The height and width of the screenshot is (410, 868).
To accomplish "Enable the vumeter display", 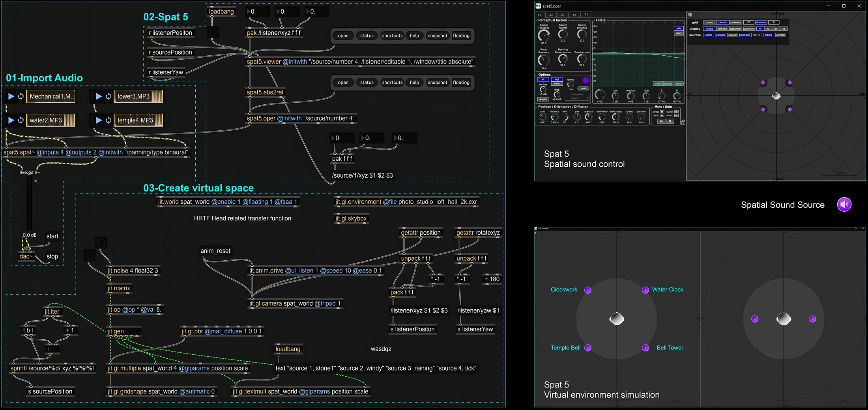I will (781, 35).
